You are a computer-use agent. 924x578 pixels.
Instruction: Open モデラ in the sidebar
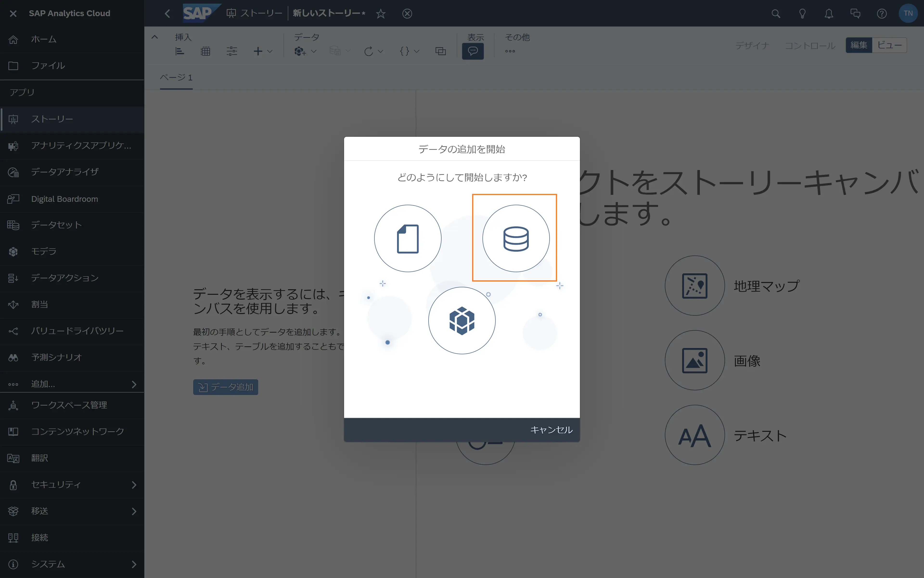72,251
